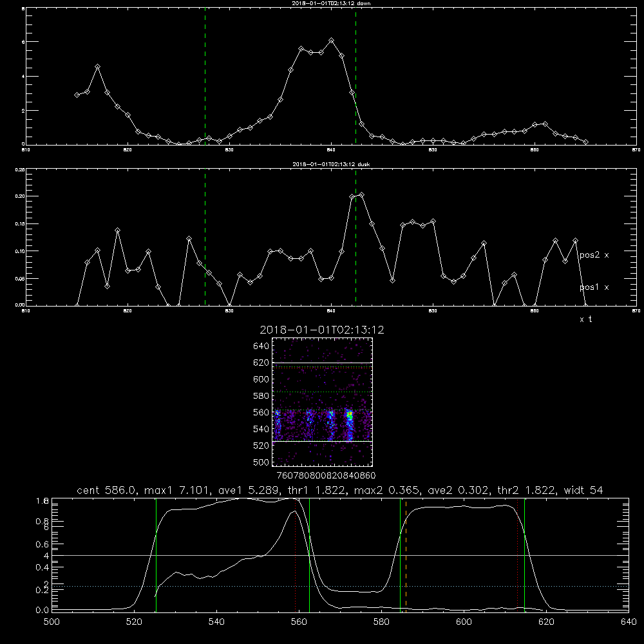Click the solid white line near 620 in image
644x644 pixels.
pyautogui.click(x=322, y=363)
